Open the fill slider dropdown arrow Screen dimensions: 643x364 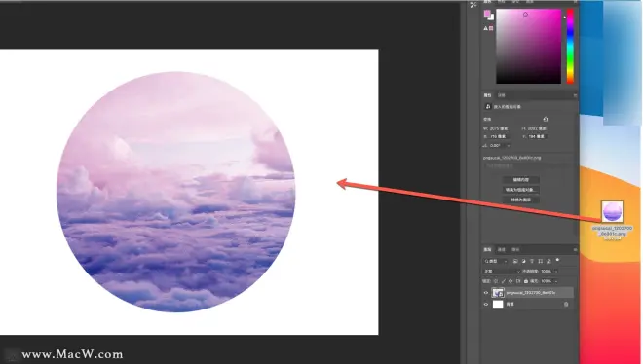(556, 281)
